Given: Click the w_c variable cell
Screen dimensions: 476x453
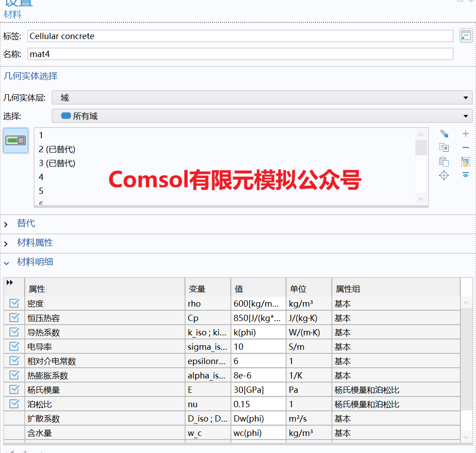Looking at the screenshot, I should (208, 433).
